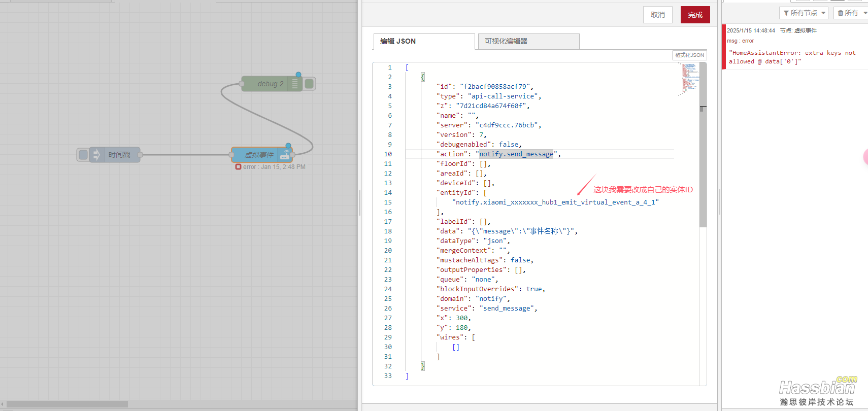
Task: Click the debug 2 node's list icon
Action: [x=295, y=84]
